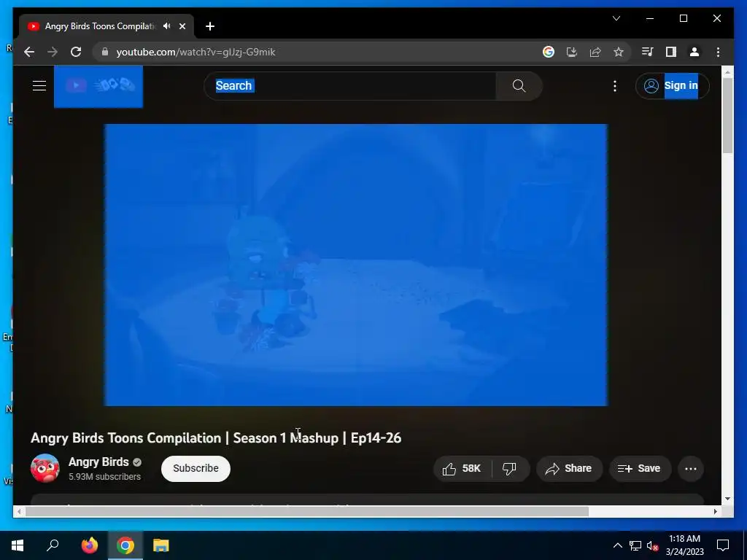The image size is (747, 560).
Task: Expand the tab search chevron
Action: (616, 18)
